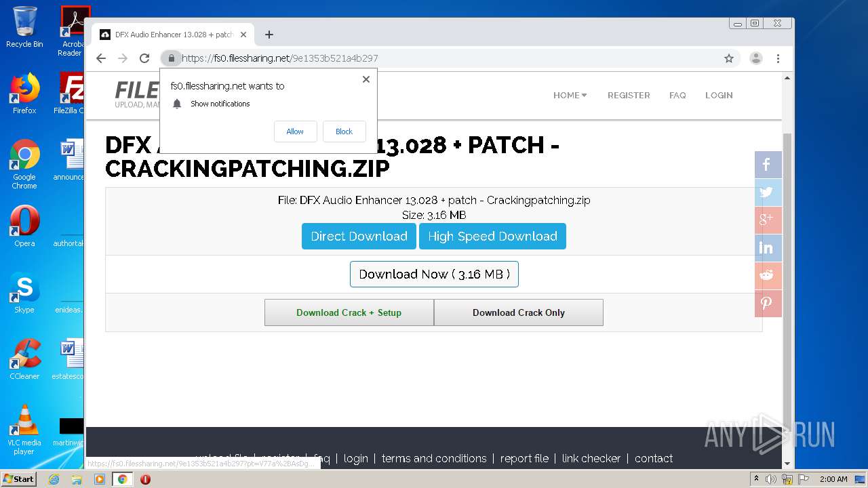Viewport: 868px width, 488px height.
Task: Open the contact footer link
Action: click(654, 459)
